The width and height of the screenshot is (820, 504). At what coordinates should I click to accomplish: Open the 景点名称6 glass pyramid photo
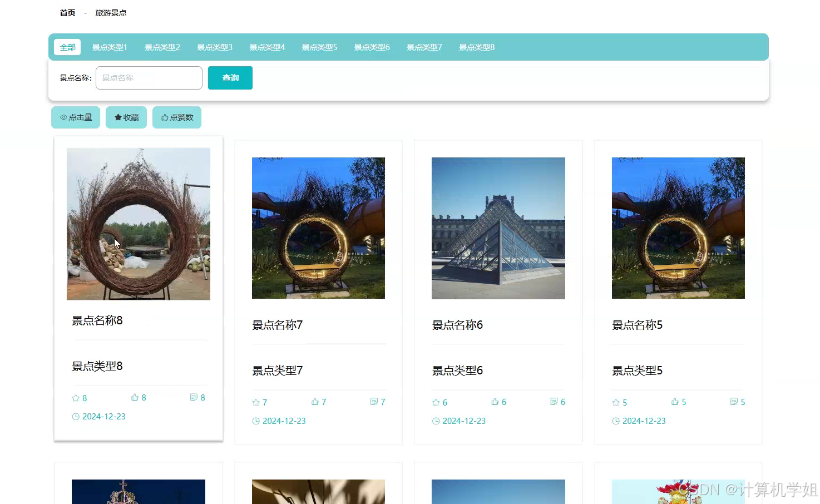pyautogui.click(x=498, y=228)
